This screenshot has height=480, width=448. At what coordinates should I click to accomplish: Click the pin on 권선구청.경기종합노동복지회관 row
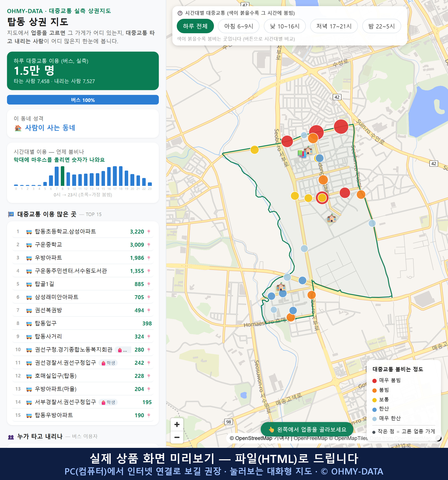149,350
